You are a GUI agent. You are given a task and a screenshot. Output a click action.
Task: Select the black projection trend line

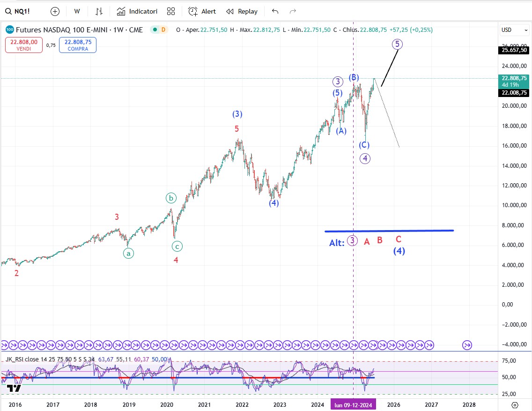390,68
